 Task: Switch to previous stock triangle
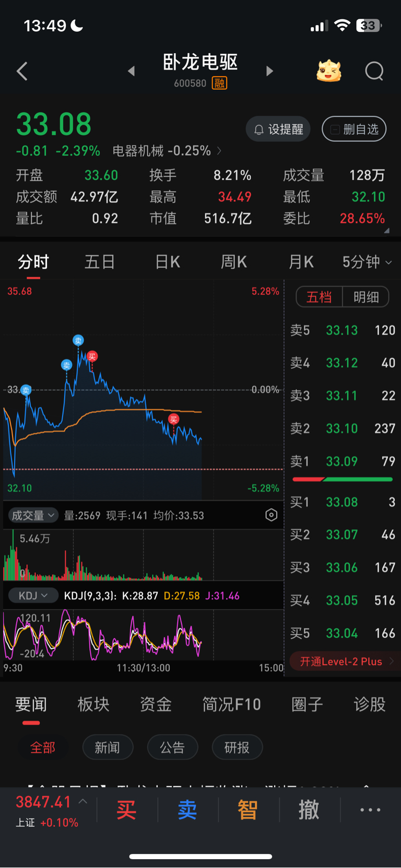[132, 71]
